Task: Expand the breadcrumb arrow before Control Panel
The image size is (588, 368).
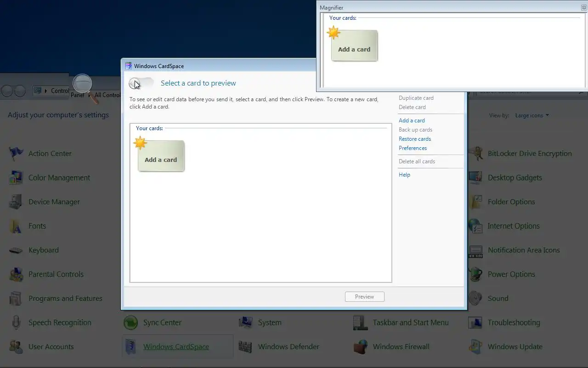Action: point(46,91)
